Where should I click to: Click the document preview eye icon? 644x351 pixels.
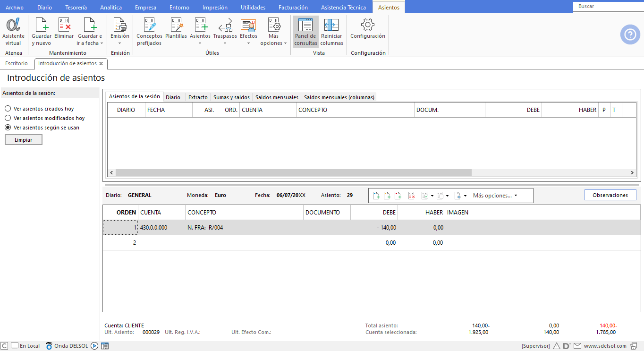pyautogui.click(x=458, y=195)
